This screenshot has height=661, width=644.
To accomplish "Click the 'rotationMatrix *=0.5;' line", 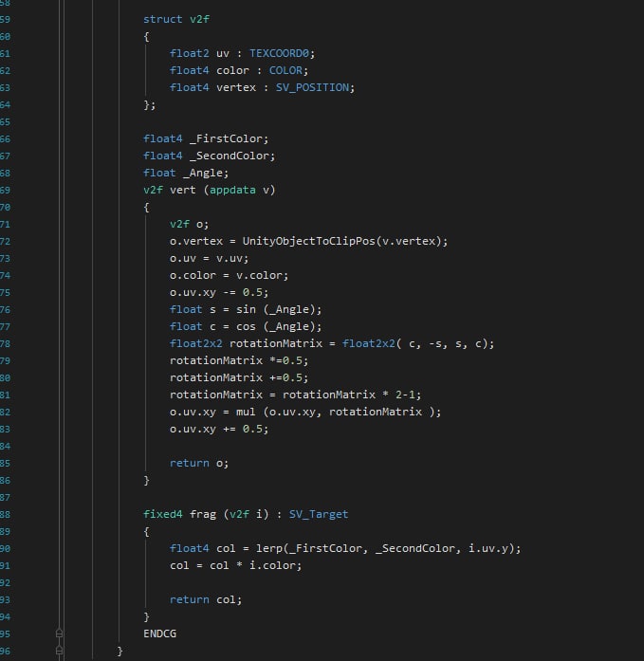I will tap(239, 361).
